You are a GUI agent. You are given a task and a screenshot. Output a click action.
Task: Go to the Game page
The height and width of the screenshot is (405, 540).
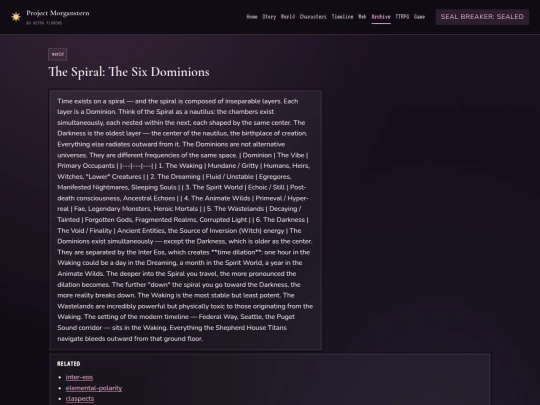(x=419, y=17)
